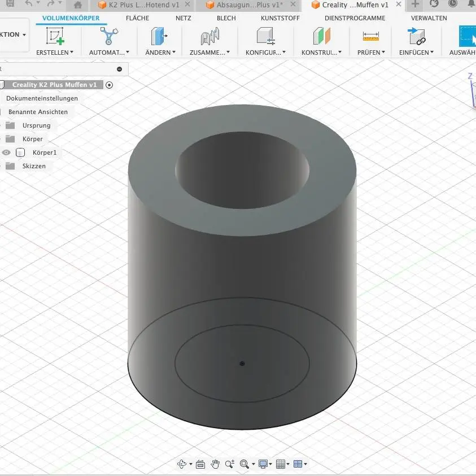Select the Pan hand tool
Image resolution: width=476 pixels, height=476 pixels.
click(x=215, y=464)
